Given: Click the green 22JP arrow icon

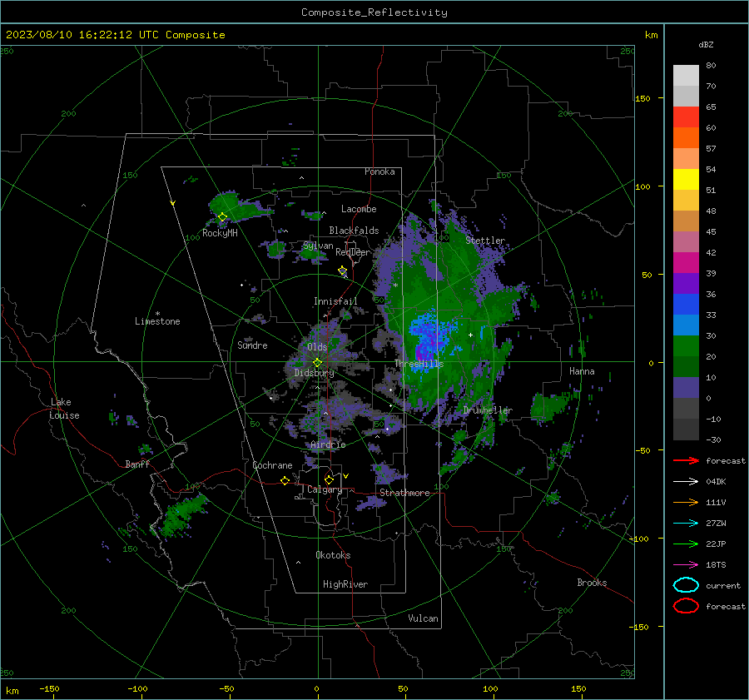Looking at the screenshot, I should click(686, 544).
